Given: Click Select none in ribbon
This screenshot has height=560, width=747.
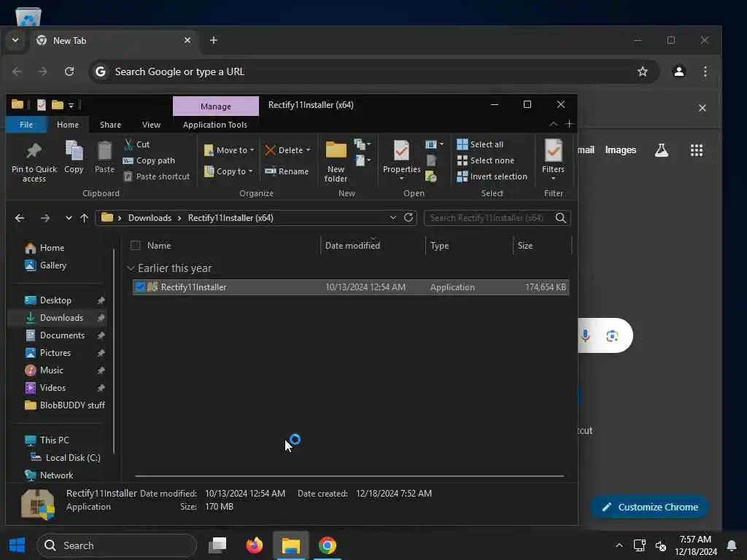Looking at the screenshot, I should pyautogui.click(x=485, y=160).
